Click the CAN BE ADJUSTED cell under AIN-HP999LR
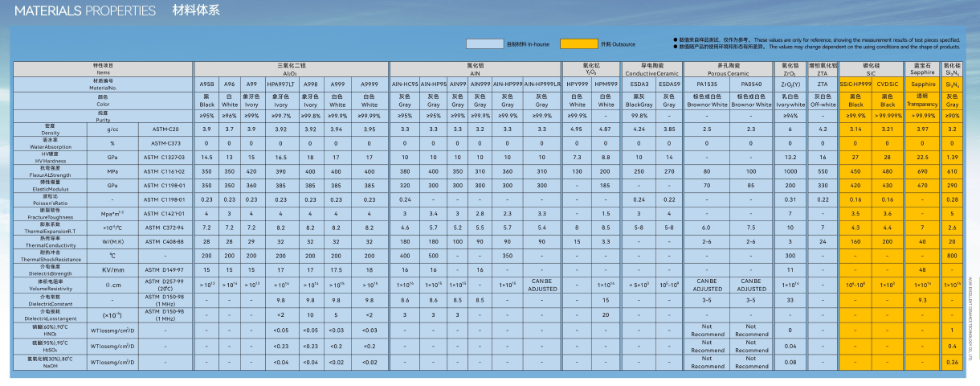Viewport: 980px width, 386px height. coord(542,285)
